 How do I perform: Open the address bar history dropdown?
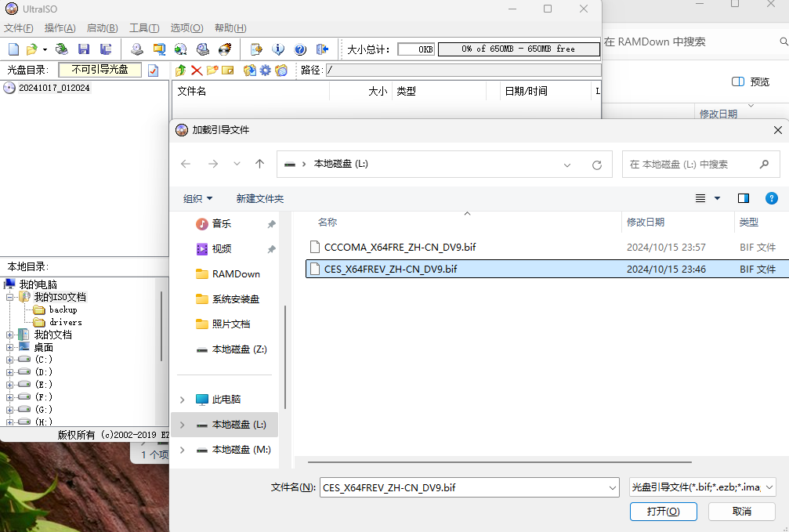(x=567, y=165)
